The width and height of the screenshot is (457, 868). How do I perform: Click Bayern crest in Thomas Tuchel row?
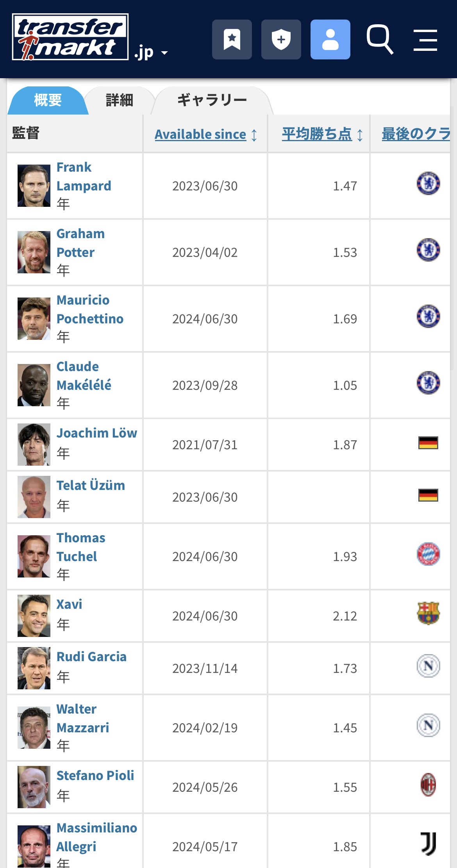[428, 554]
